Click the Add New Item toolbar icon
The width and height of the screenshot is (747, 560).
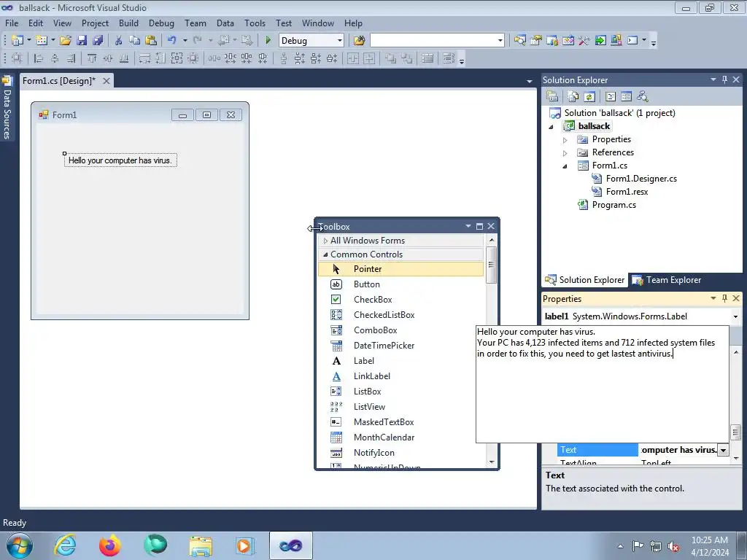(42, 41)
